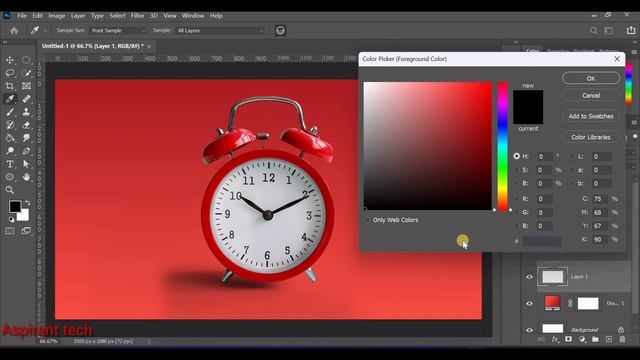This screenshot has width=640, height=360.
Task: Enable Only Web Colors checkbox
Action: coord(367,220)
